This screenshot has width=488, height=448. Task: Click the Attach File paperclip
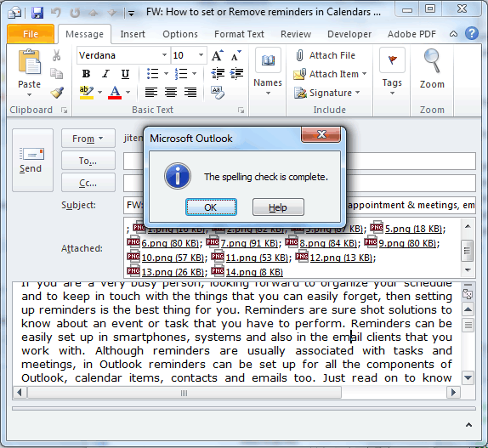(x=325, y=55)
